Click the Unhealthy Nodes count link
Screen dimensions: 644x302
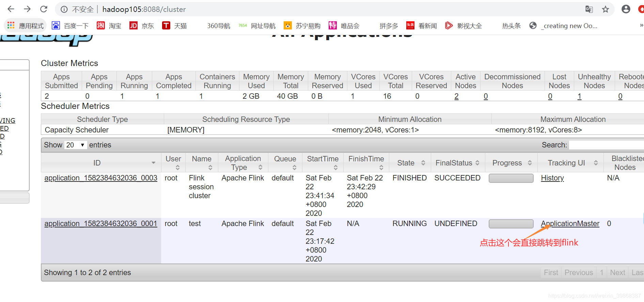pos(579,96)
